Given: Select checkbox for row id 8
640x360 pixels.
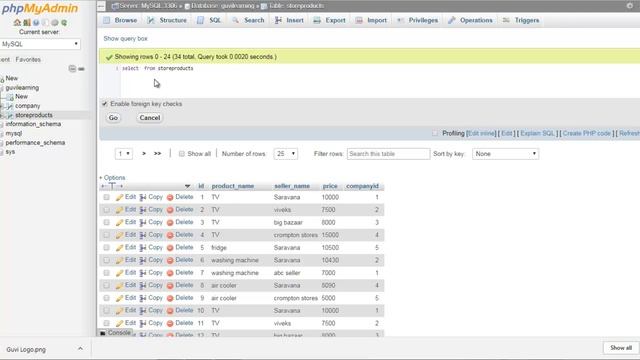Looking at the screenshot, I should coord(107,286).
